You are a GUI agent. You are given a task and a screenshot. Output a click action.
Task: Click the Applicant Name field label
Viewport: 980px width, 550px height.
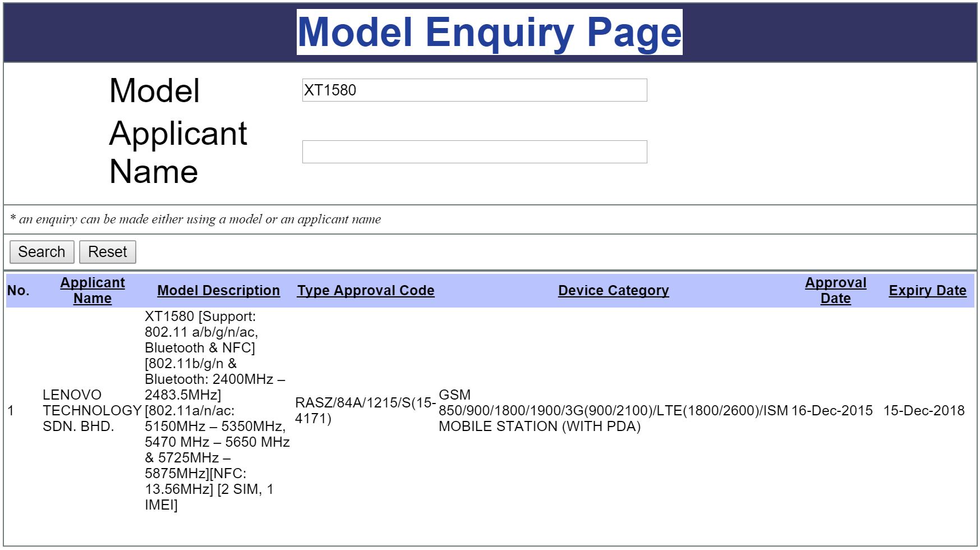coord(178,152)
